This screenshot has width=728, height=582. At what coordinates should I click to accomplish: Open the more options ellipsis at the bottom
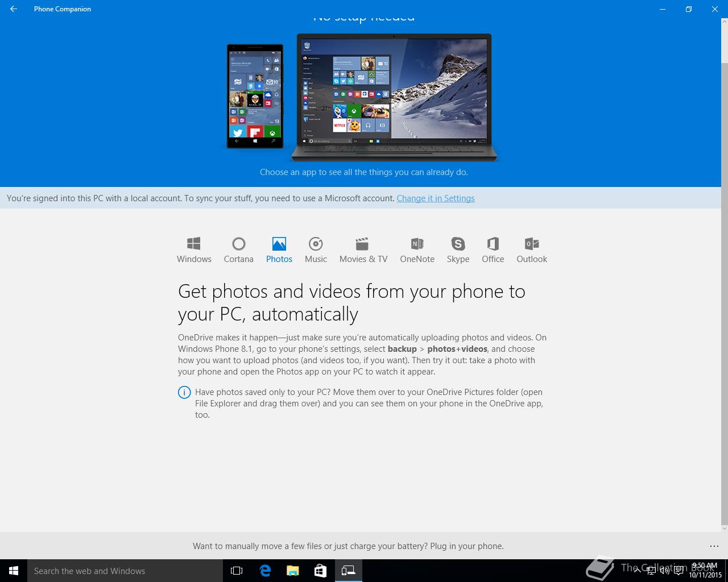click(714, 546)
